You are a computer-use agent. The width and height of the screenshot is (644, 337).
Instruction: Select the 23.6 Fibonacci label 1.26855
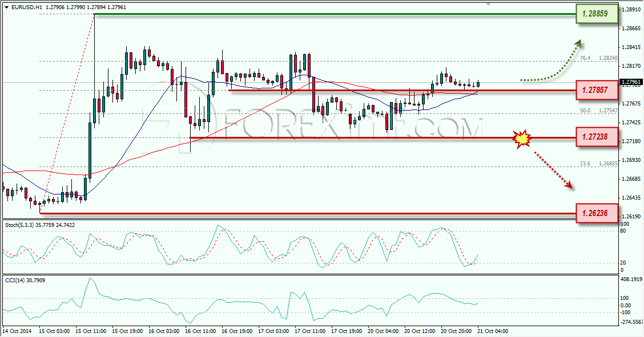tap(598, 164)
